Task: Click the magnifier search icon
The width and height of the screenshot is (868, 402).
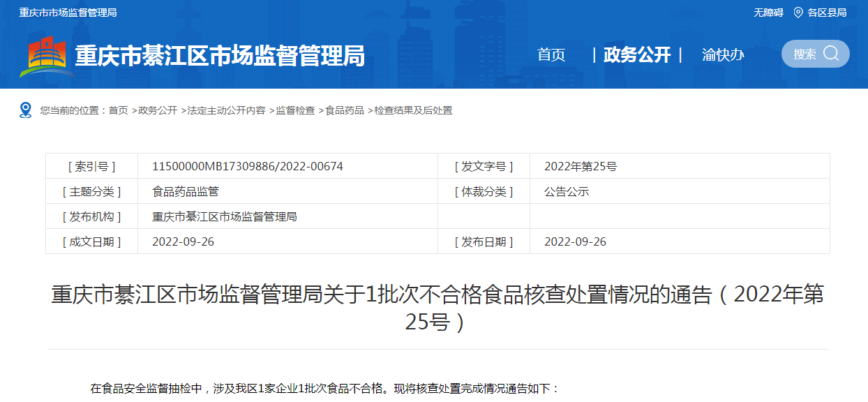Action: click(x=831, y=54)
